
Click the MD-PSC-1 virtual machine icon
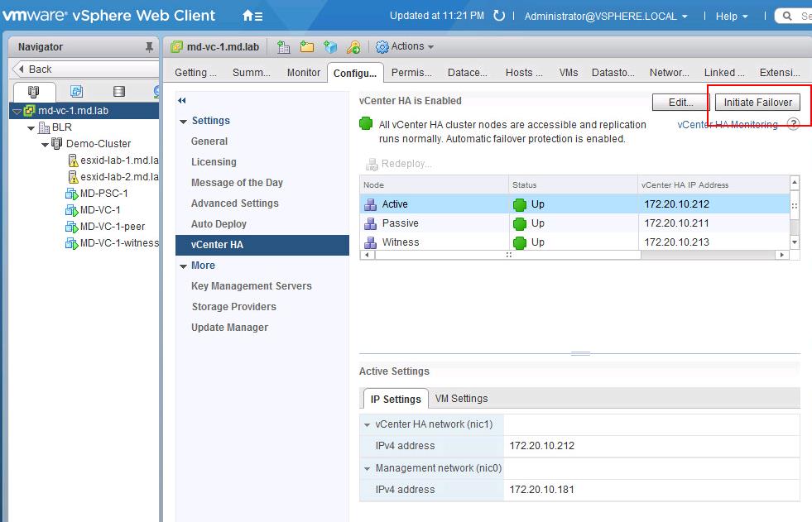click(71, 194)
